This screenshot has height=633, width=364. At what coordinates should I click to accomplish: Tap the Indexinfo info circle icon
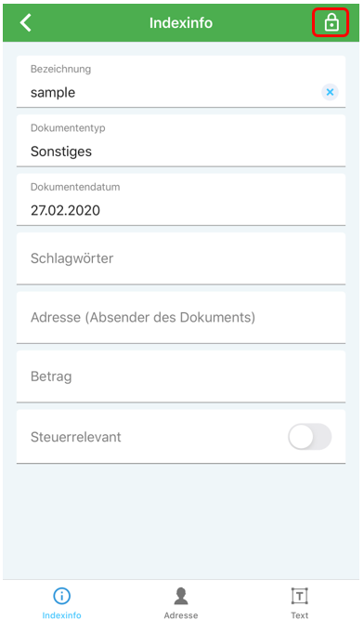click(x=61, y=596)
